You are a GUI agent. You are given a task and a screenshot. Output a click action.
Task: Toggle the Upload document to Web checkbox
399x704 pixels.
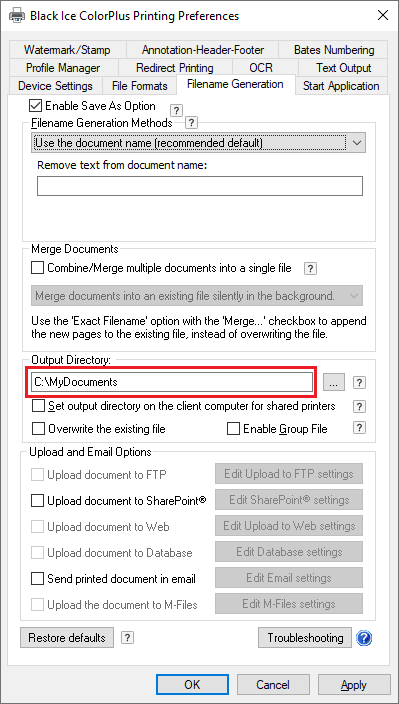tap(38, 527)
